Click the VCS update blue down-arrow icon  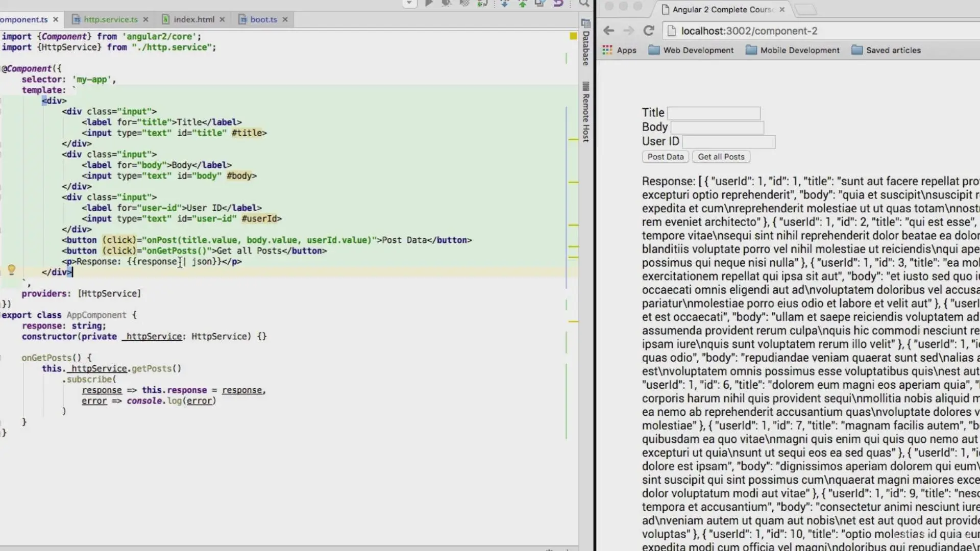point(504,3)
